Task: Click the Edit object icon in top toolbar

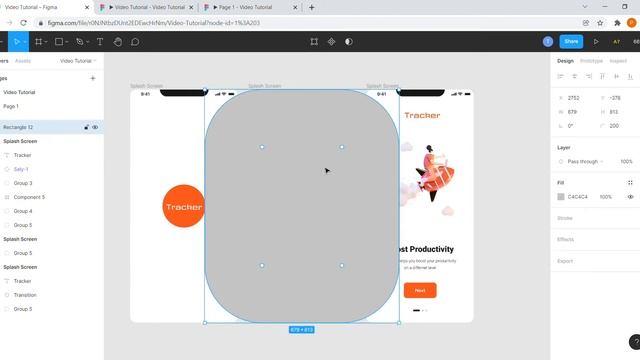Action: (x=314, y=42)
